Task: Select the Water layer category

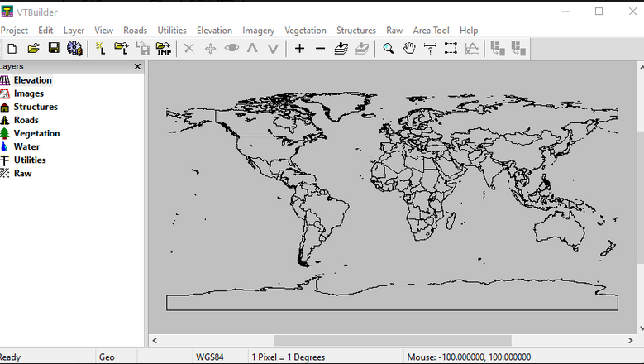Action: click(x=26, y=146)
